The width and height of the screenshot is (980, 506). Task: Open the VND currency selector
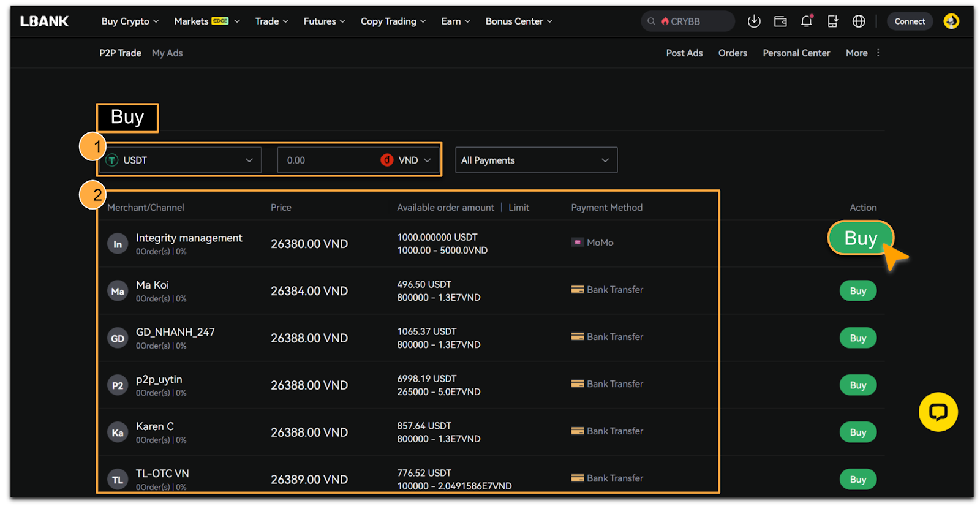point(407,160)
